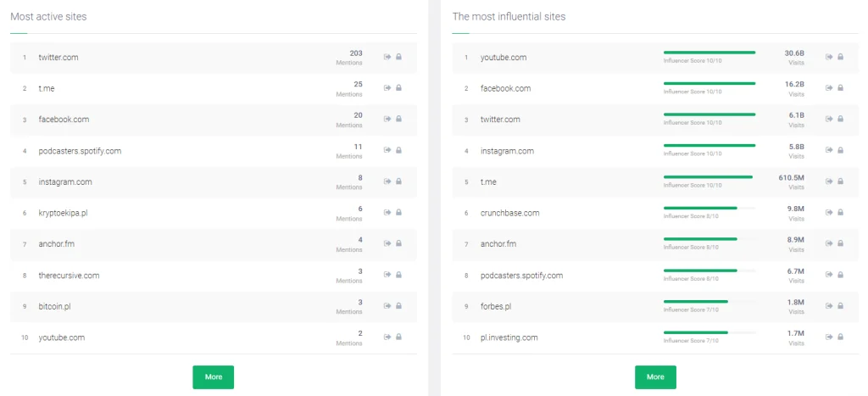
Task: Click the podcasters.spotify.com entry ranked fourth in active sites
Action: [80, 151]
